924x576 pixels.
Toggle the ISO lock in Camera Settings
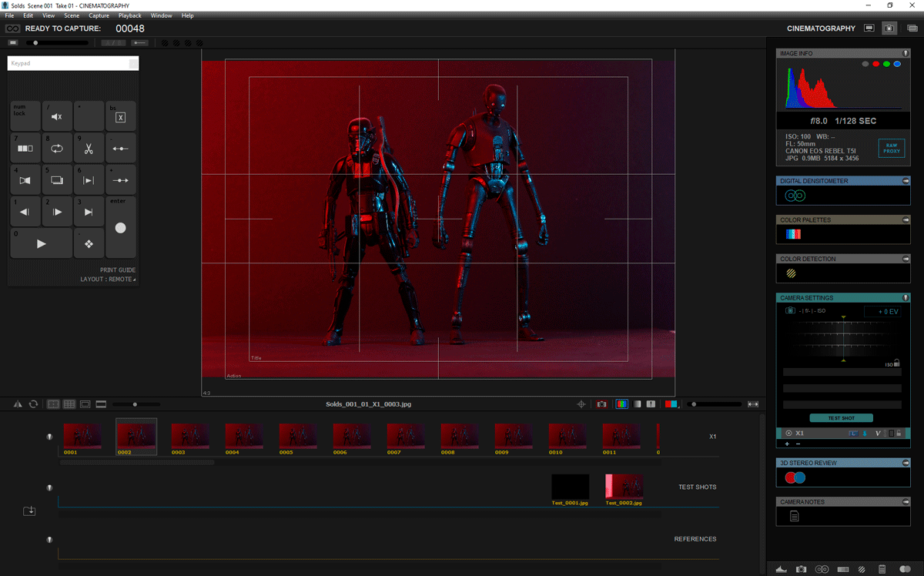(897, 363)
